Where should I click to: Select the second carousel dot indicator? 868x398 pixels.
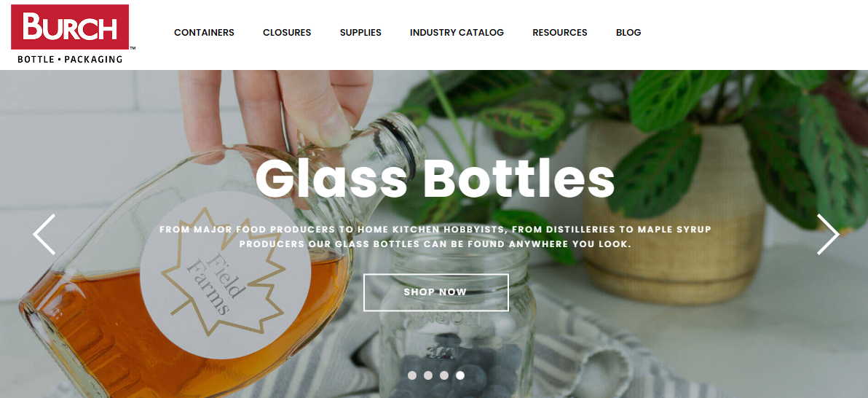[428, 375]
